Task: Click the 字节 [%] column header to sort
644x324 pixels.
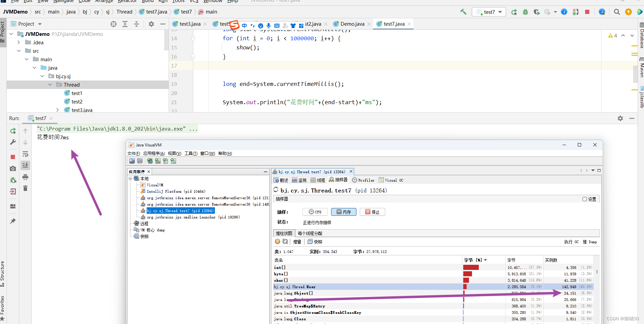Action: click(484, 260)
